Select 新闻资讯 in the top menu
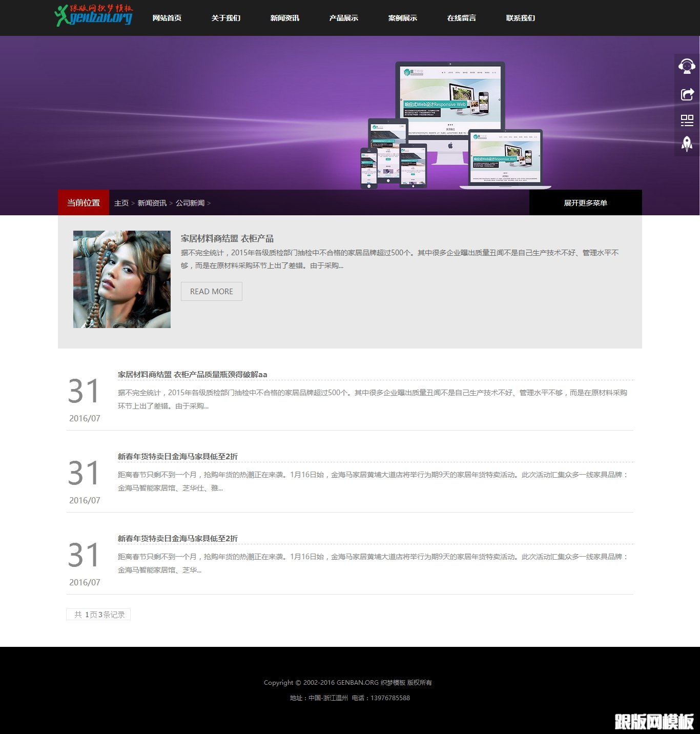 tap(285, 18)
